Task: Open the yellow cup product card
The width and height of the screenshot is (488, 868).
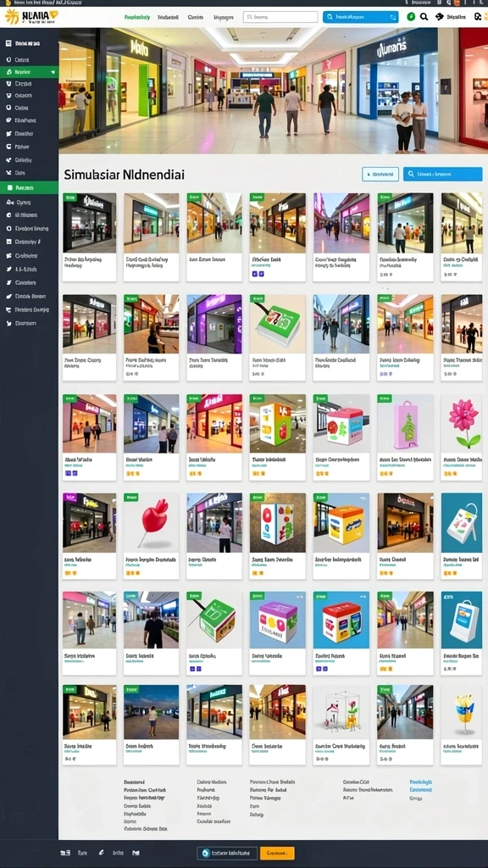Action: [462, 725]
